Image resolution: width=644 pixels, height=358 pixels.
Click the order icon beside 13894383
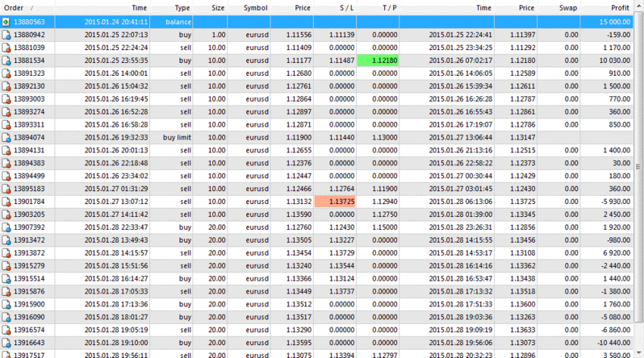6,164
